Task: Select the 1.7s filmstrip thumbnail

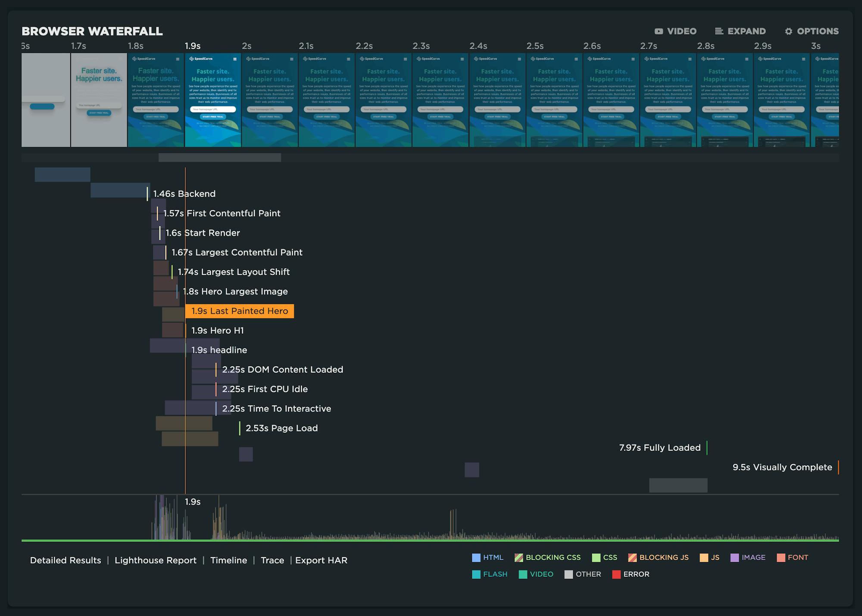Action: click(x=99, y=100)
